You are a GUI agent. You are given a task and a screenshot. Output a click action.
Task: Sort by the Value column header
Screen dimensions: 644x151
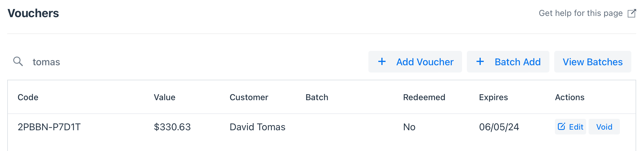(164, 97)
